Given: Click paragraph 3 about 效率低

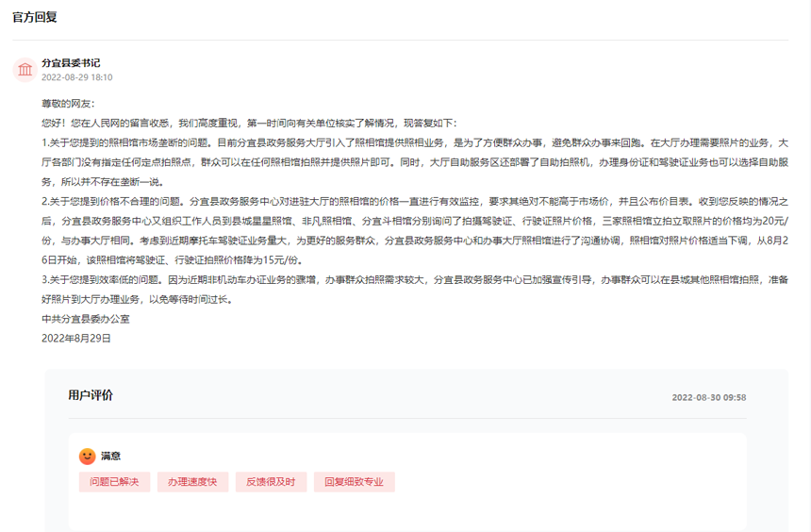Looking at the screenshot, I should click(415, 290).
